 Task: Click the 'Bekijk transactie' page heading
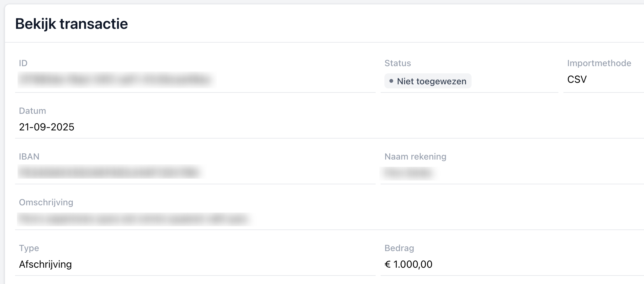(x=71, y=24)
